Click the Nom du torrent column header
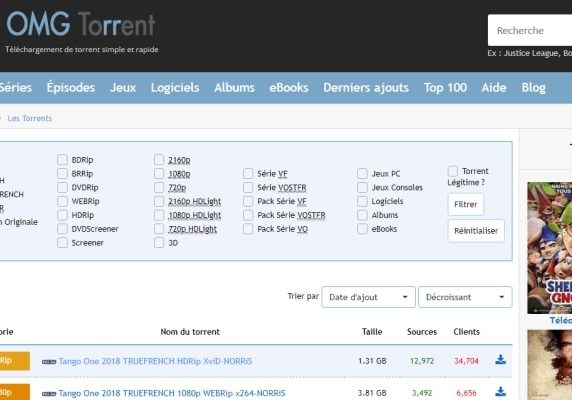 point(190,331)
